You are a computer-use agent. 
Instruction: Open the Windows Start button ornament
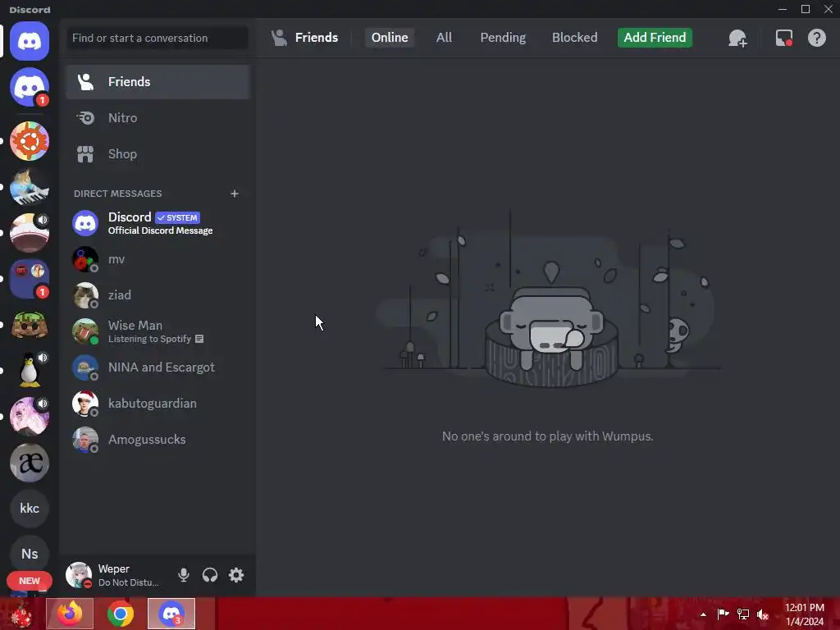click(21, 614)
